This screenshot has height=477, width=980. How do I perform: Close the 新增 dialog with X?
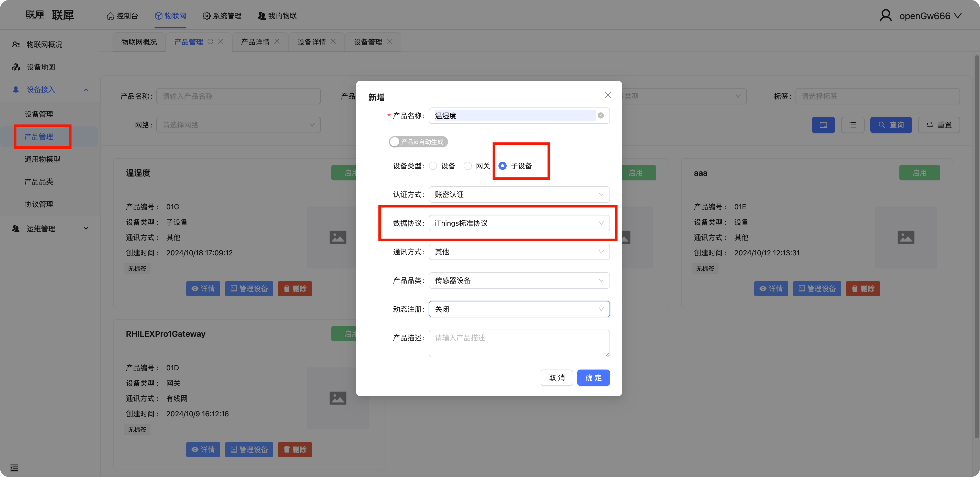607,95
